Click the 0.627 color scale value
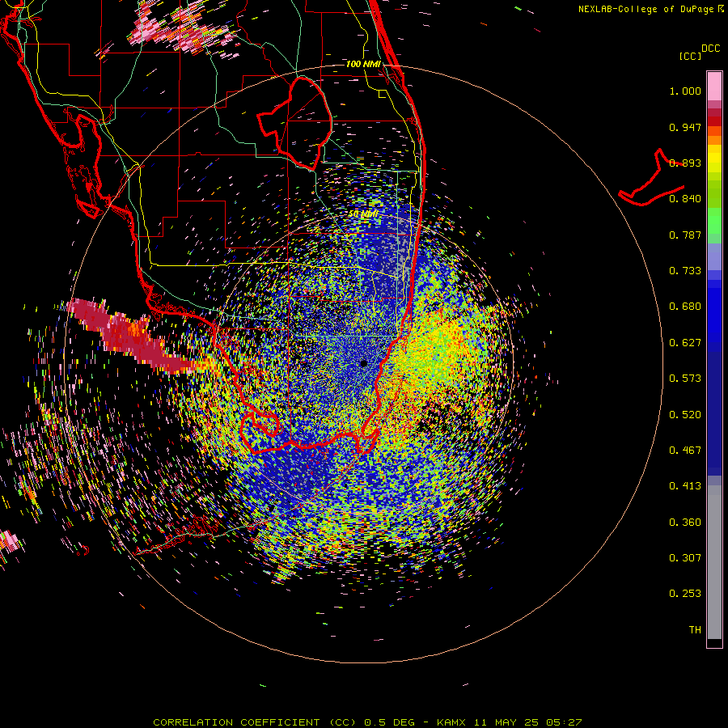This screenshot has width=728, height=728. point(685,343)
